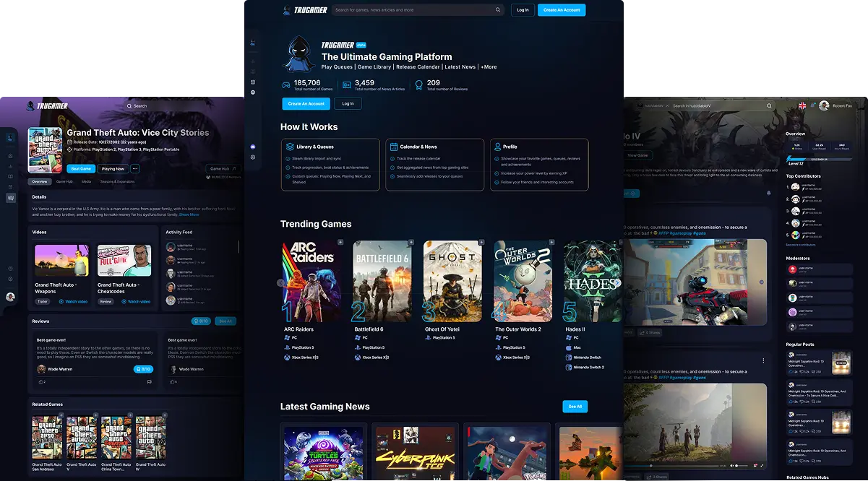Screen dimensions: 868x481
Task: Expand description with Show More link
Action: [x=189, y=214]
